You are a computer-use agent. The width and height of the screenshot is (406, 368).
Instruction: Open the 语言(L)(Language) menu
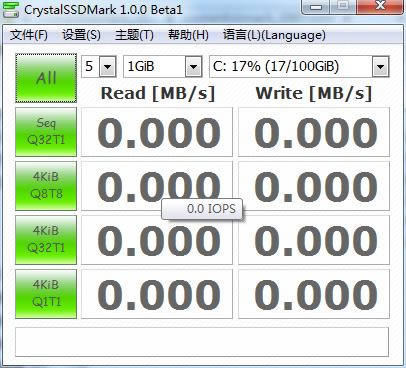pos(274,35)
